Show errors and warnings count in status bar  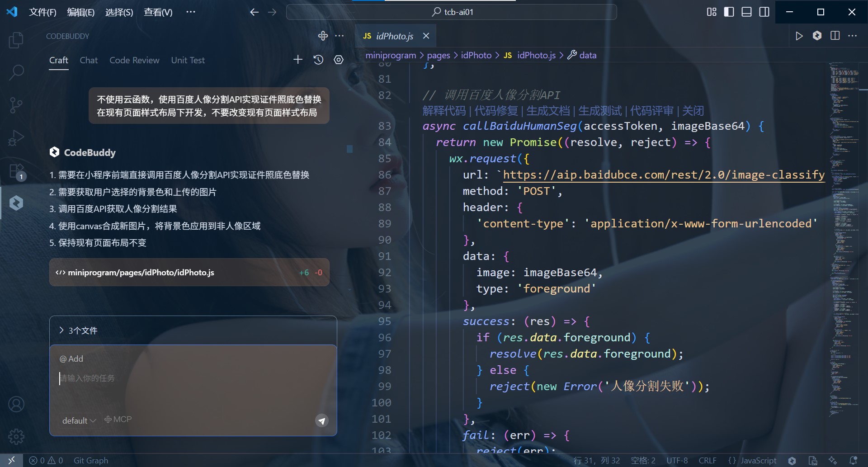[x=46, y=460]
